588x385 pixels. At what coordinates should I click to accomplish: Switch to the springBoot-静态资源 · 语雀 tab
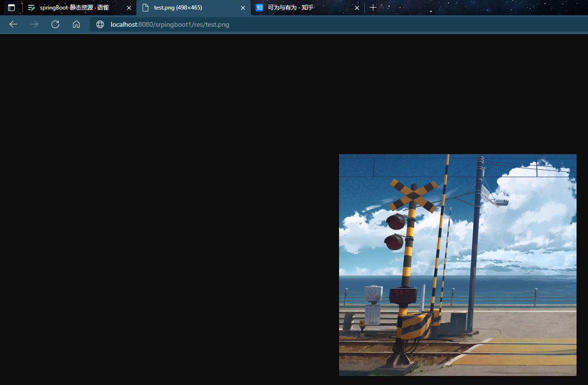pos(80,8)
